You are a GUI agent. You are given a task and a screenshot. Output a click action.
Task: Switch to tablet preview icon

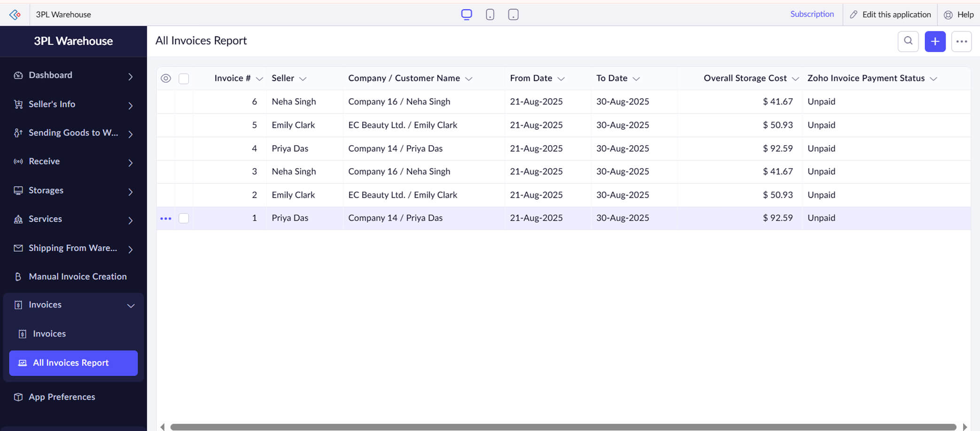(x=513, y=15)
